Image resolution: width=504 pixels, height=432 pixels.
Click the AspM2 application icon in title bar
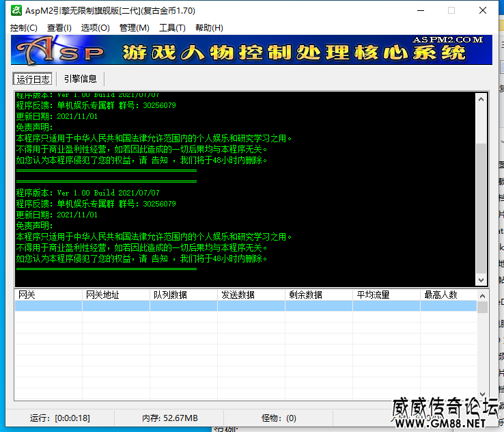tap(16, 11)
